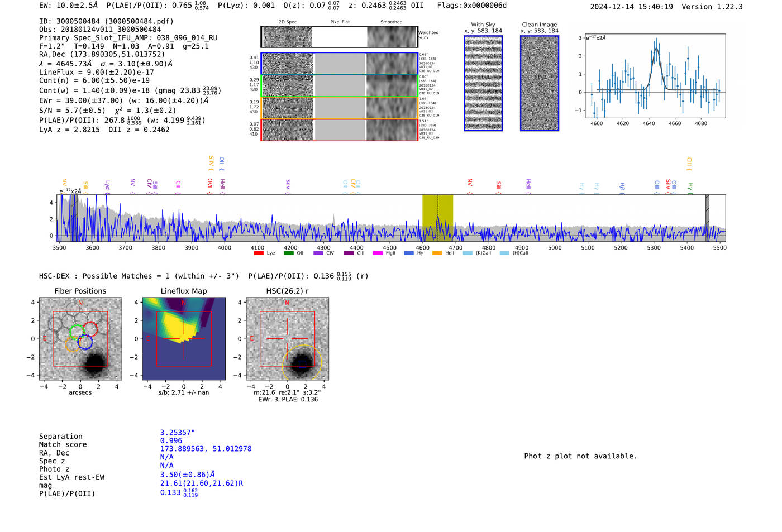
Task: Click the Est LyA rest-EW value '3.50(±0.86)Å'
Action: (x=188, y=475)
